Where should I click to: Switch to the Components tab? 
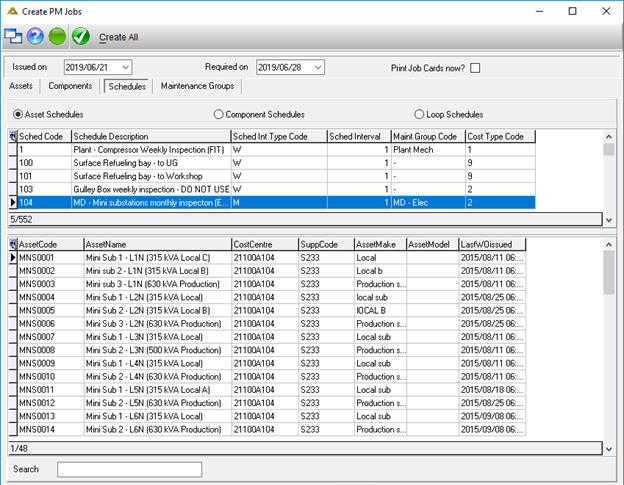click(70, 86)
